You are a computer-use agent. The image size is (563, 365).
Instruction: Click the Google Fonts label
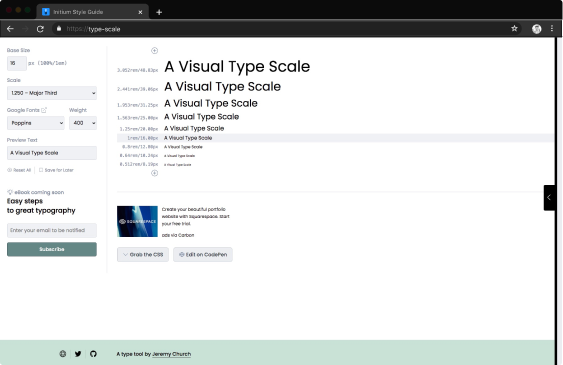point(23,110)
